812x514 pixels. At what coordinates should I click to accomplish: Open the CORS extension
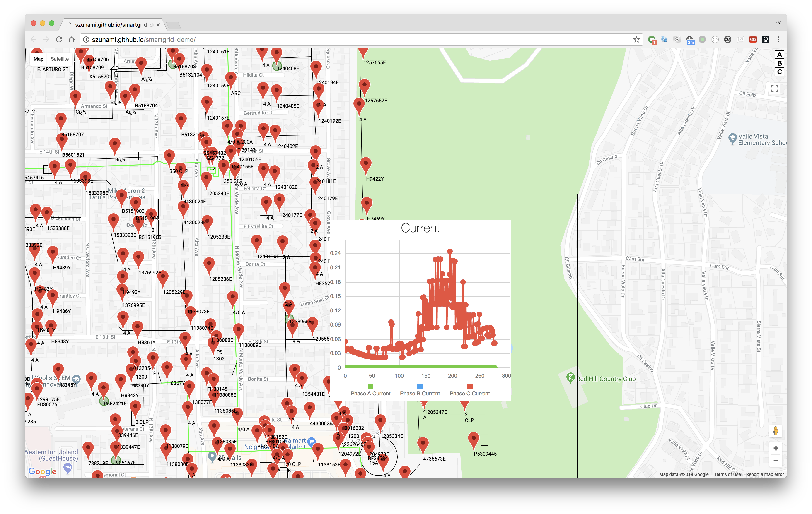point(753,39)
